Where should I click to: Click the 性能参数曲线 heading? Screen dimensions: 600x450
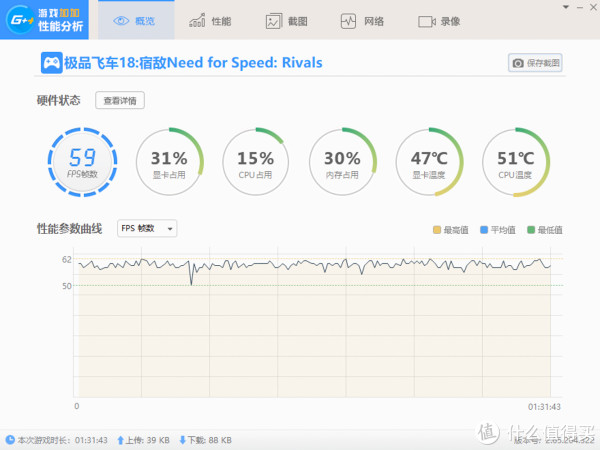pyautogui.click(x=70, y=228)
